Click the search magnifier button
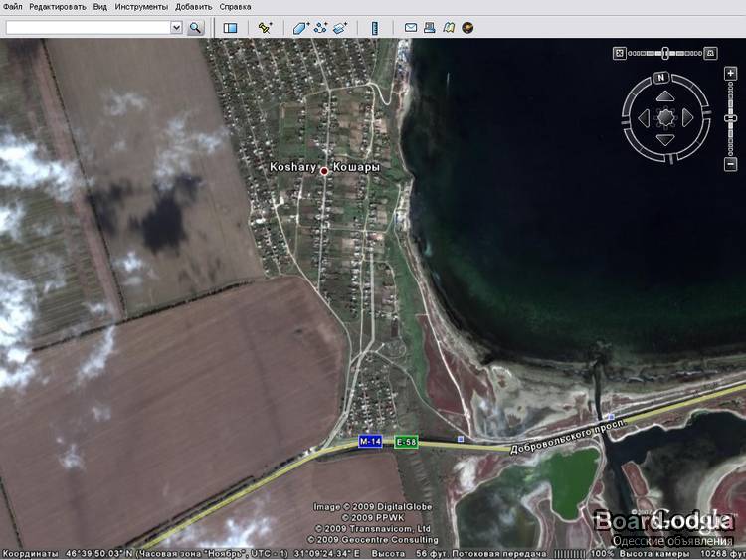The width and height of the screenshot is (746, 560). pyautogui.click(x=195, y=28)
